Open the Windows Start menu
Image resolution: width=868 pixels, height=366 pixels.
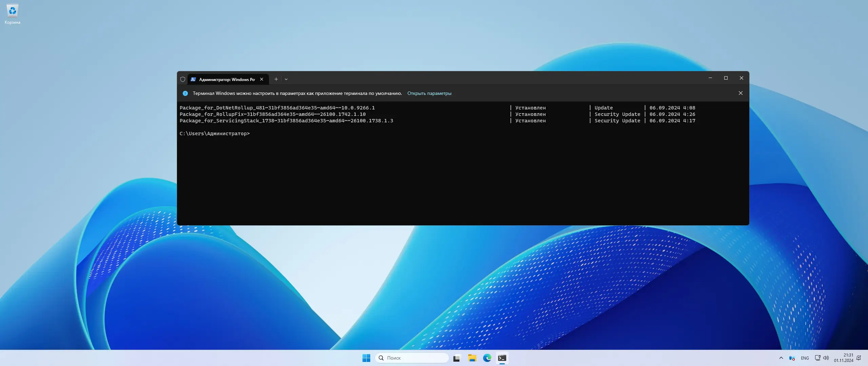[366, 358]
